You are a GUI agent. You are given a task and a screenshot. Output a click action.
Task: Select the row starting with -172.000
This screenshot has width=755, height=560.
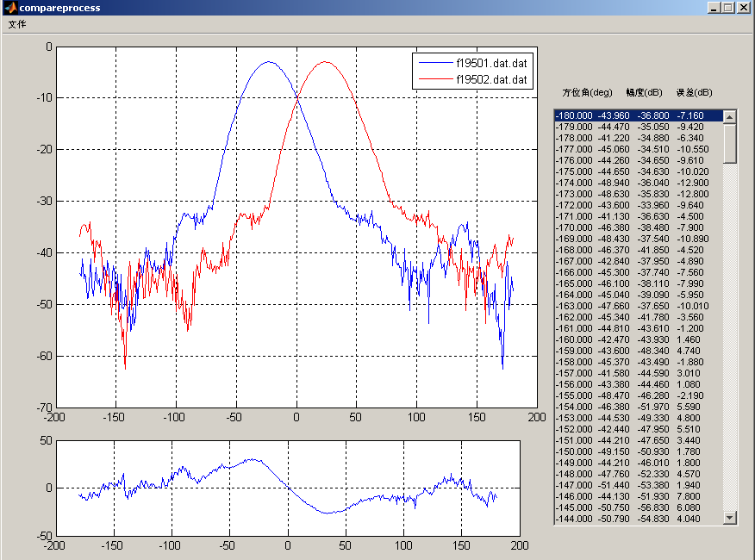[x=639, y=205]
